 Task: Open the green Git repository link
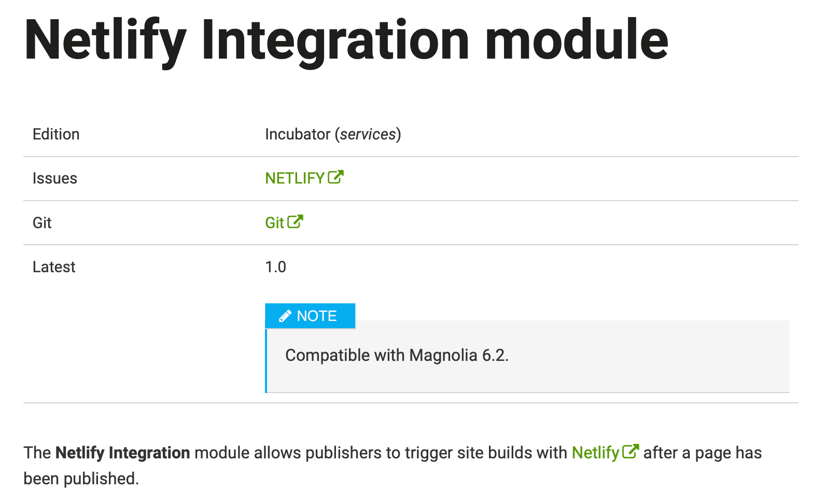click(274, 223)
